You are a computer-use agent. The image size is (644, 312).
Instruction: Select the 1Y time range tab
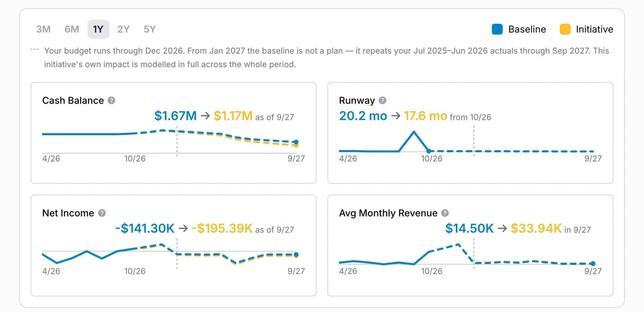98,29
